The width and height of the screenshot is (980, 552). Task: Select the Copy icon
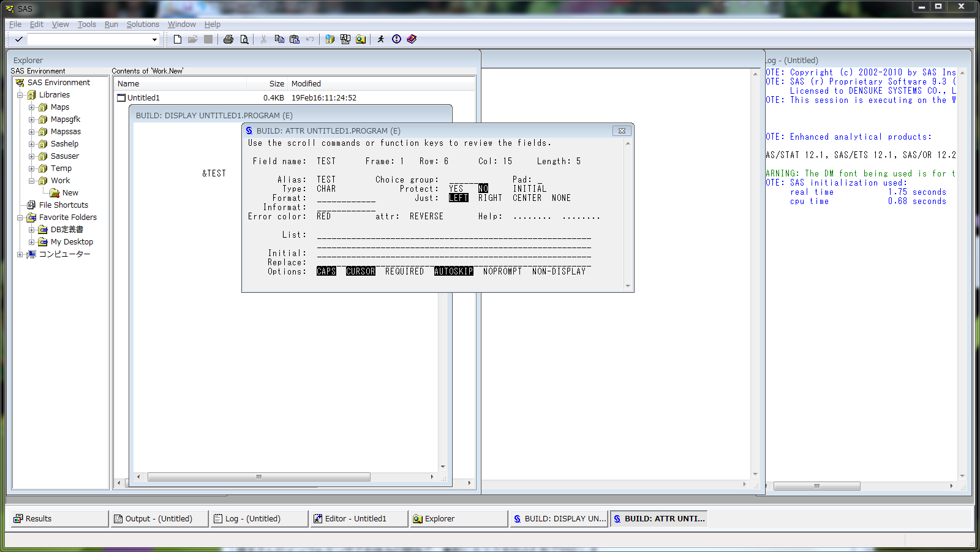[279, 39]
